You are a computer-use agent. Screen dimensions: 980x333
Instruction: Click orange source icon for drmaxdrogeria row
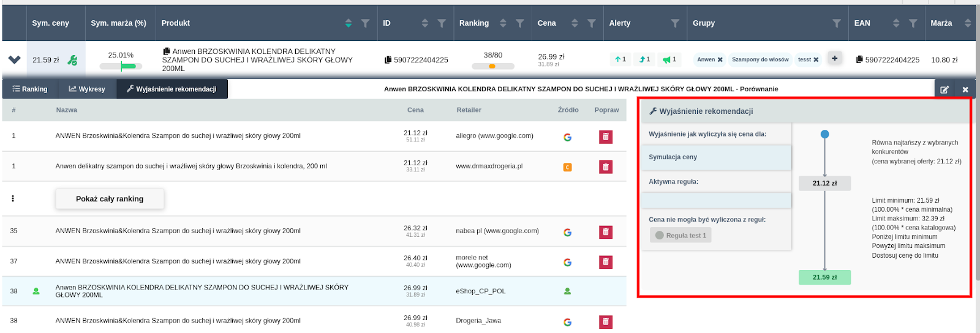(x=567, y=167)
